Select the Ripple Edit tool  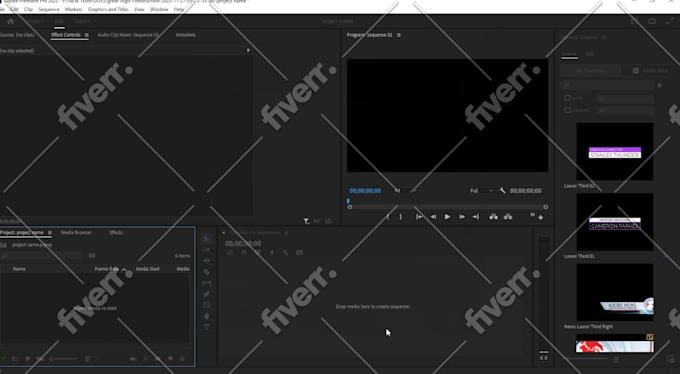207,261
